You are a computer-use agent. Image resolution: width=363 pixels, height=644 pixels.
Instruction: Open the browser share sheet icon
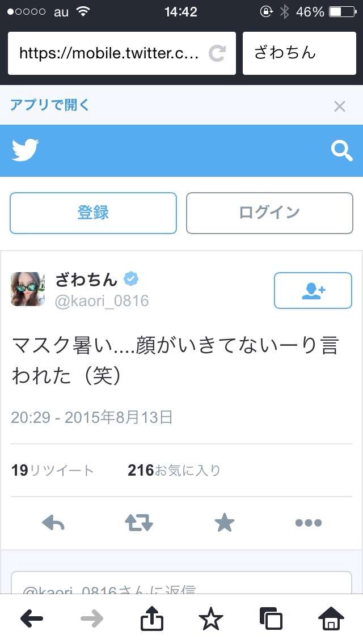coord(151,618)
